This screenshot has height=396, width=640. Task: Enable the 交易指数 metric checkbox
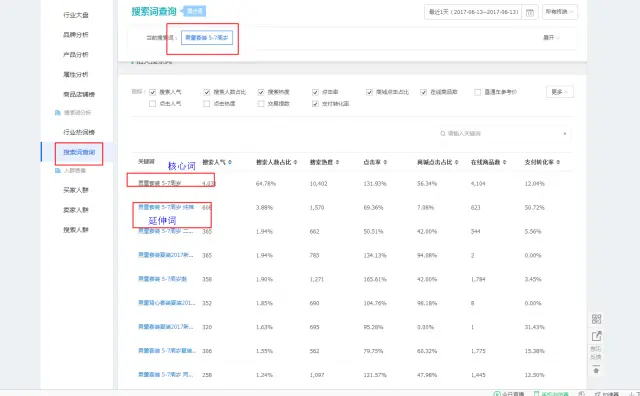261,104
